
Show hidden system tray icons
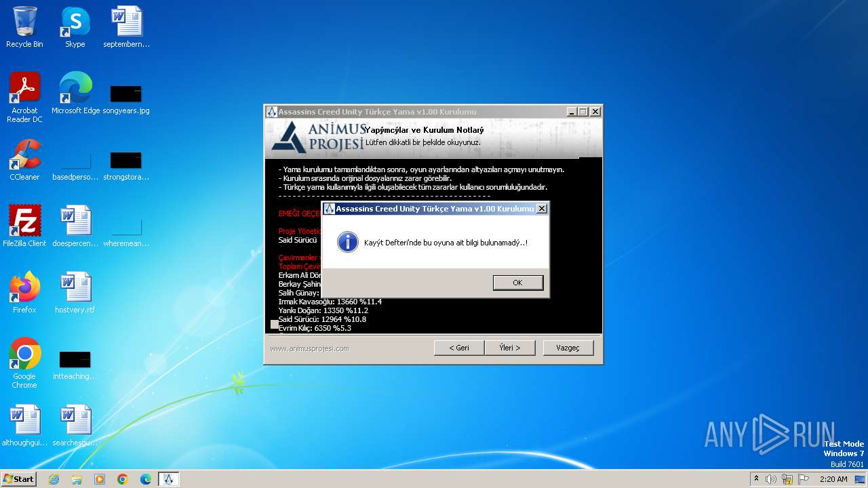click(756, 479)
